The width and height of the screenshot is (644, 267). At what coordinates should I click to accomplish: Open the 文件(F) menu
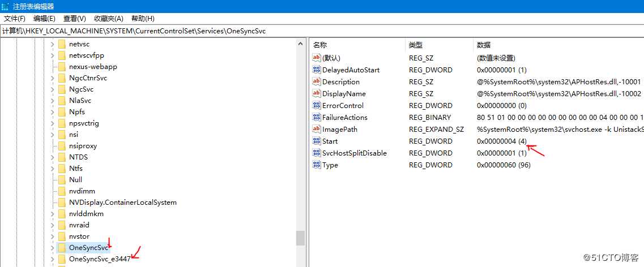coord(15,19)
